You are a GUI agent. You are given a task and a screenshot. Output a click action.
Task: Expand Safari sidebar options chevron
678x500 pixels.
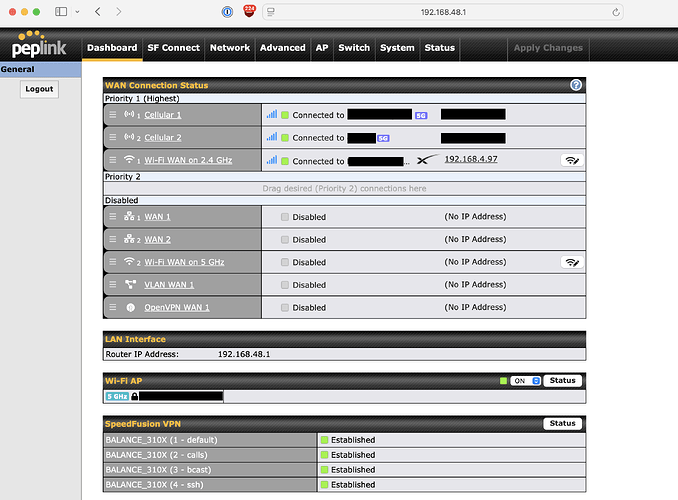(x=77, y=12)
